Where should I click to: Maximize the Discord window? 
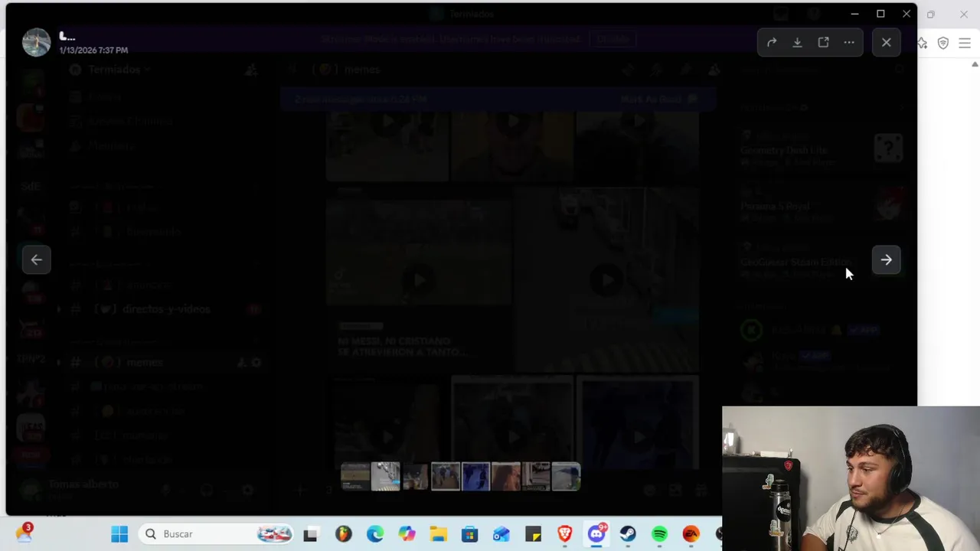click(x=880, y=14)
